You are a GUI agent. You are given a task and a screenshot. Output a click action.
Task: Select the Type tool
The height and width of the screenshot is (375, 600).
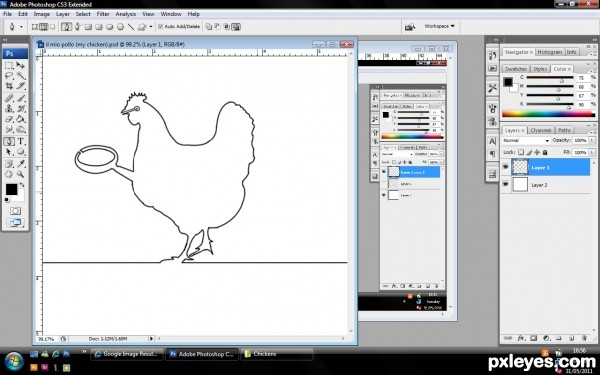tap(21, 142)
